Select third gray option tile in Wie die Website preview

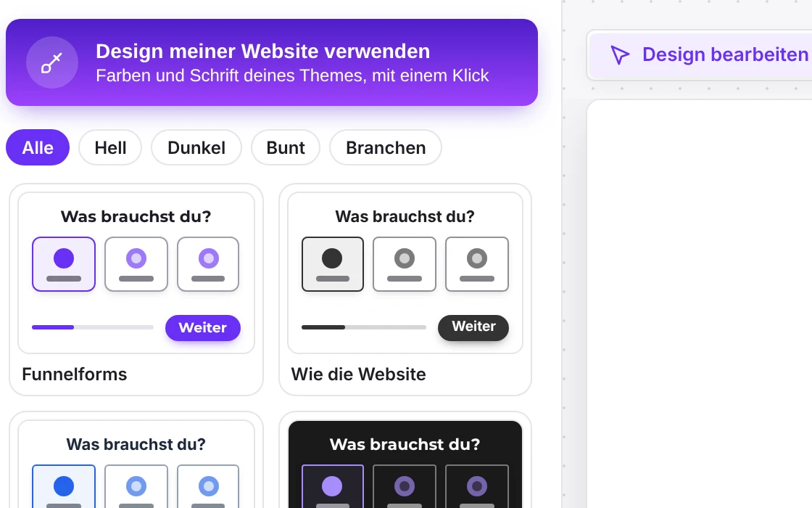pyautogui.click(x=477, y=264)
